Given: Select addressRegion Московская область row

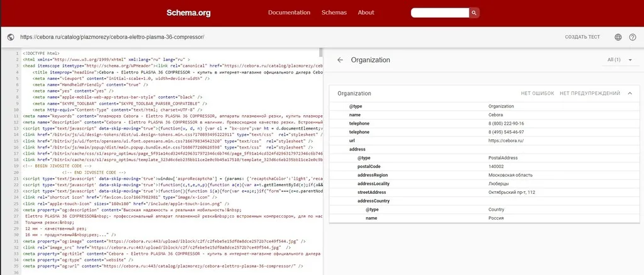Looking at the screenshot, I should (483, 176).
